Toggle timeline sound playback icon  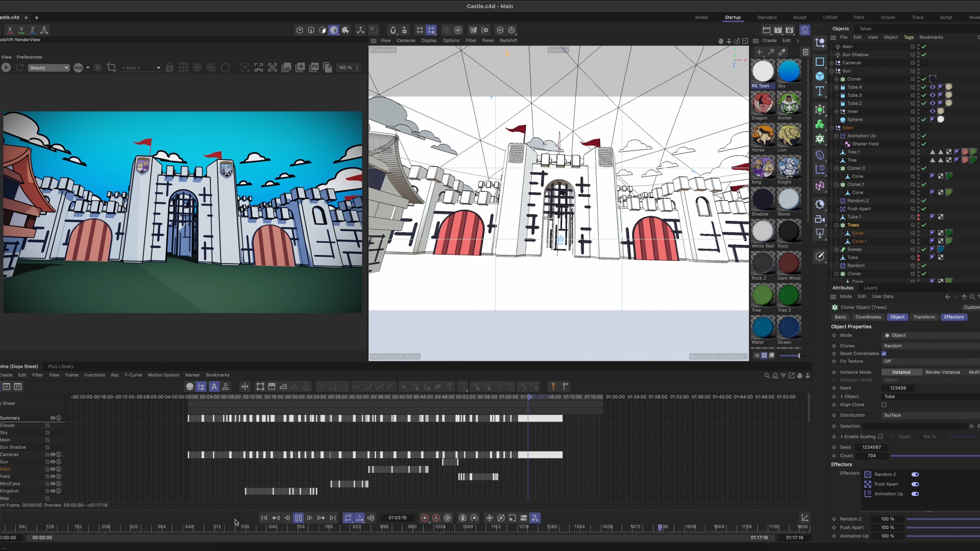tap(371, 518)
